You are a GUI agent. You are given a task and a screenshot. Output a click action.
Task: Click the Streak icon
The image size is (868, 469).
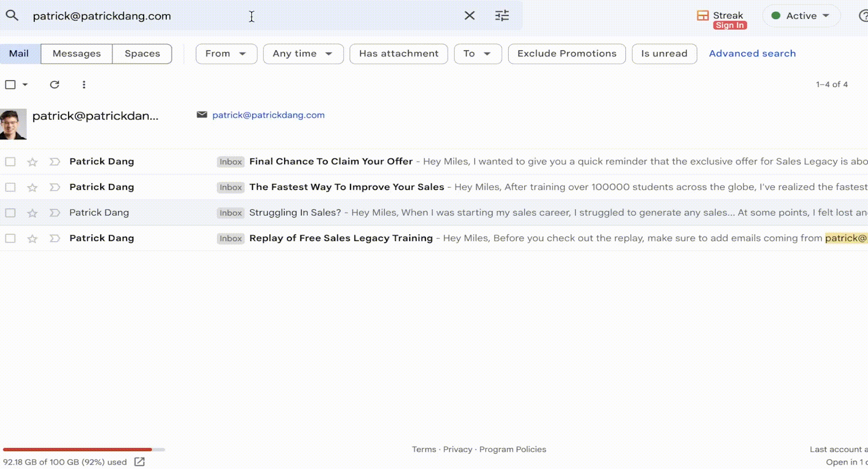click(x=703, y=16)
